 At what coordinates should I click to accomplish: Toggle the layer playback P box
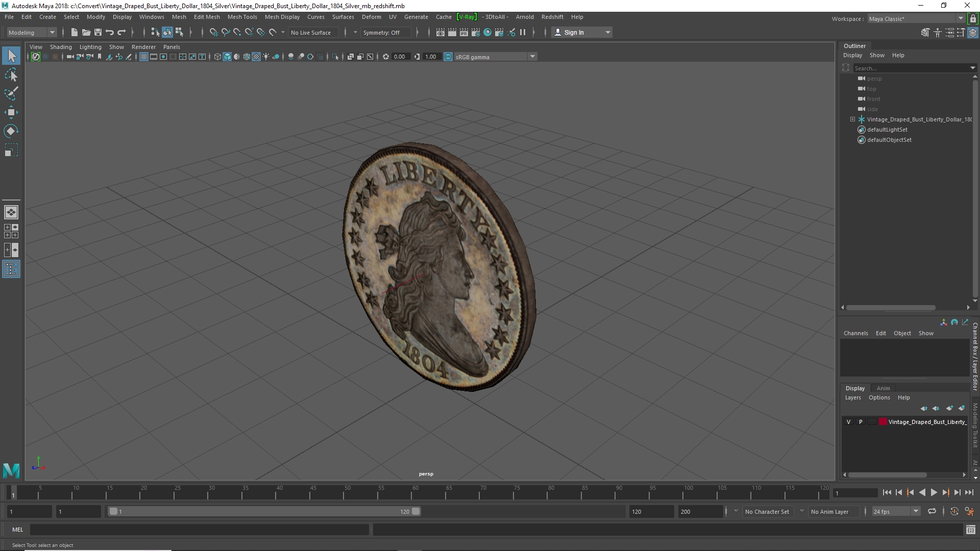point(861,422)
